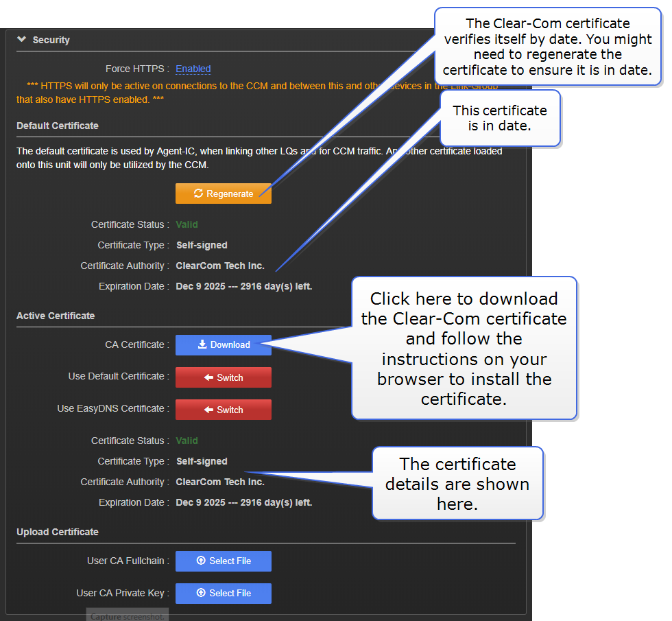Click the Valid status under Active Certificate
672x621 pixels.
point(187,441)
